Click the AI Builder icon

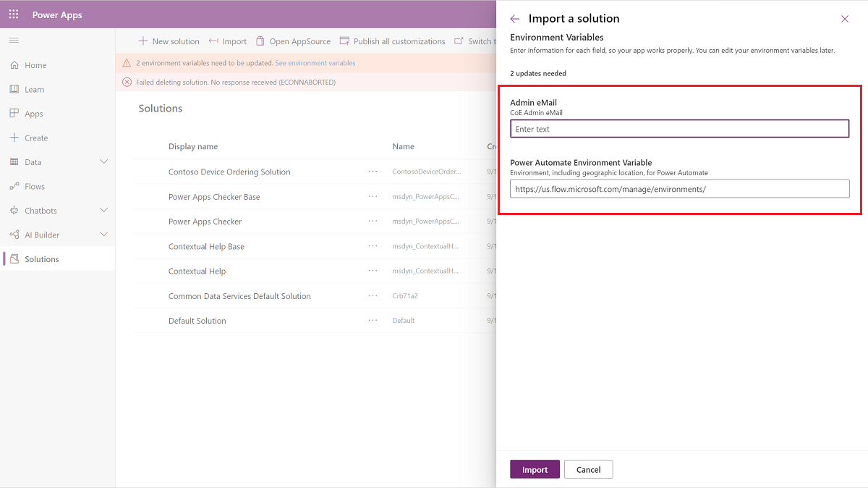click(x=14, y=235)
